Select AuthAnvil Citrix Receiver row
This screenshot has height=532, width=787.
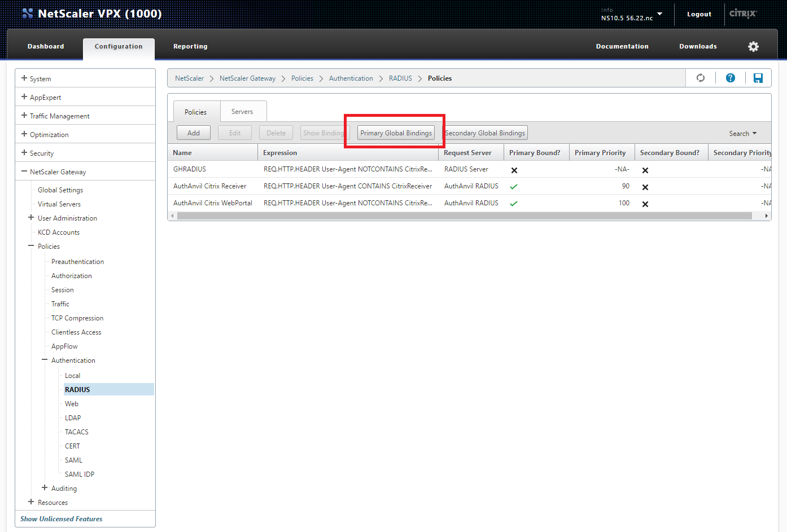coord(469,186)
